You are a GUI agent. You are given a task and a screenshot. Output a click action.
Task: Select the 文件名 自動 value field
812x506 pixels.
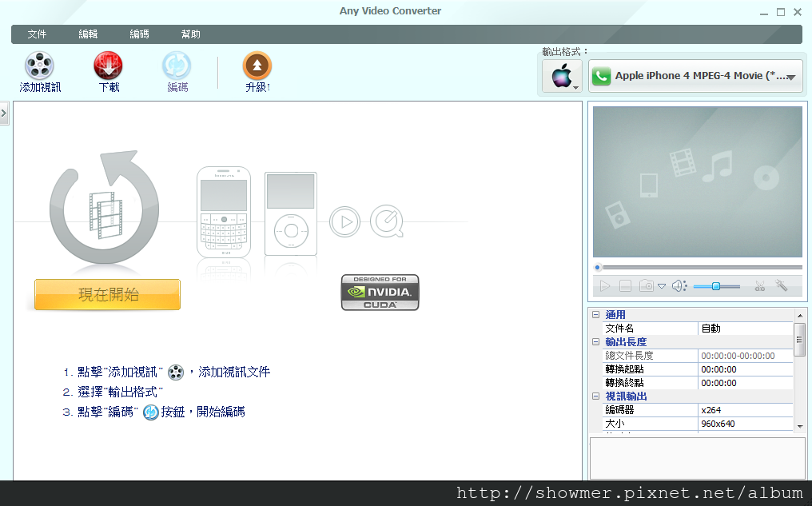point(745,329)
